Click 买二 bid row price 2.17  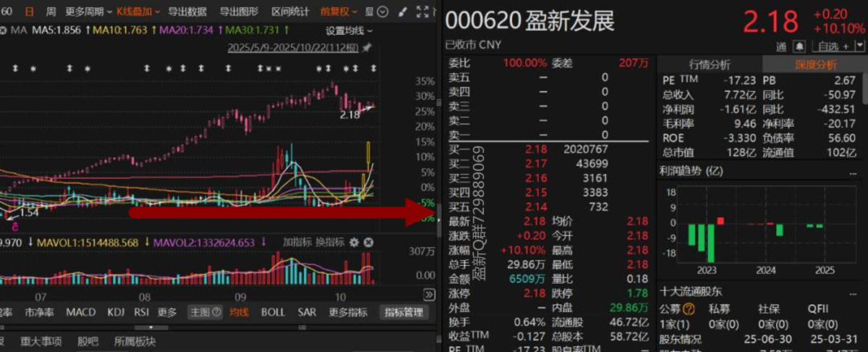[535, 163]
